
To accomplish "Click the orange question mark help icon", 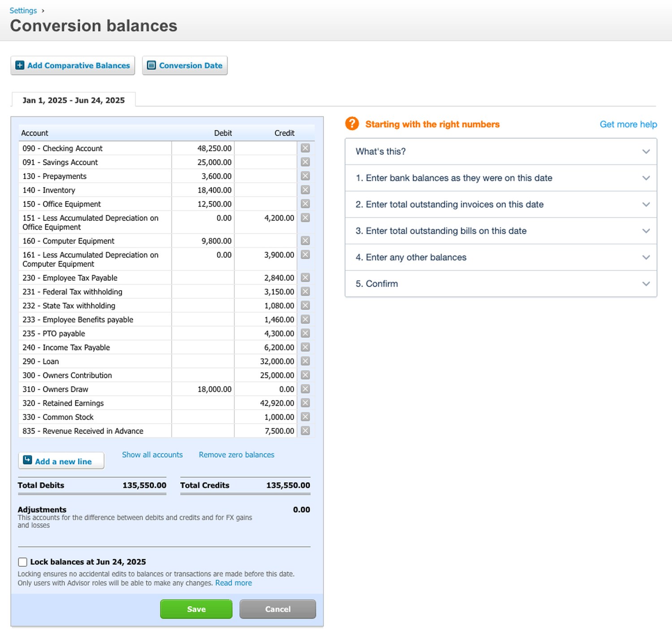I will click(352, 124).
